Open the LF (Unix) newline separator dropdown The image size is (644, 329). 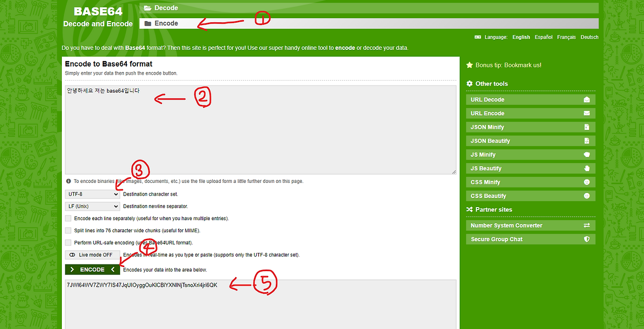click(93, 206)
